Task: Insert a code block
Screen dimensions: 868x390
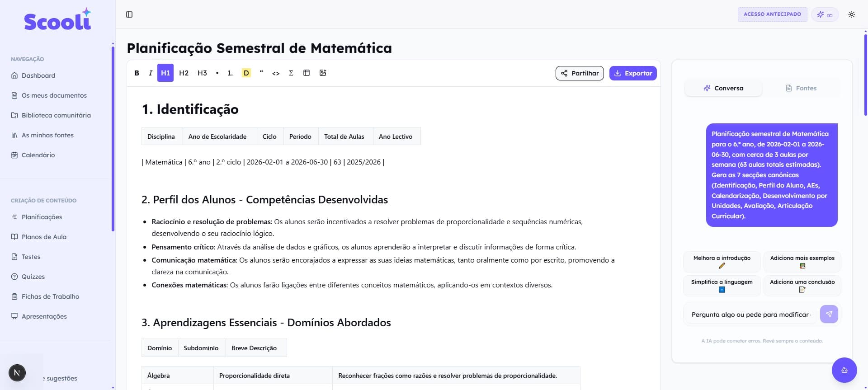Action: click(x=276, y=73)
